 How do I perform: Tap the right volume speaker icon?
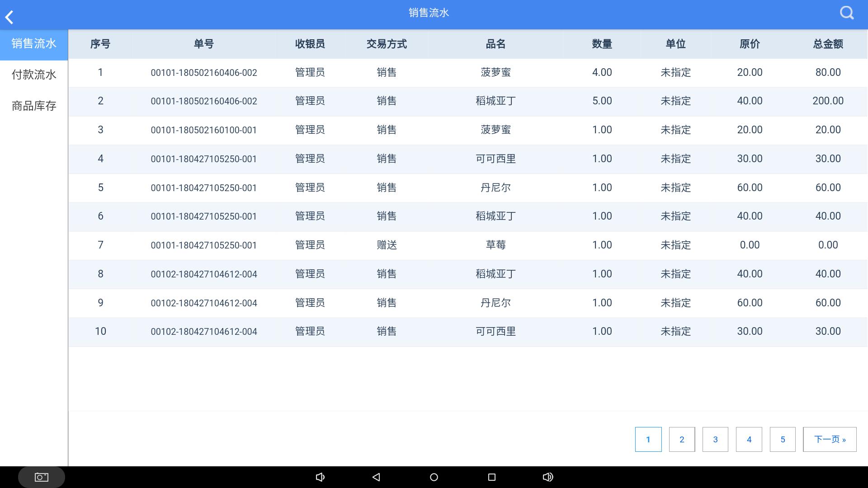coord(547,477)
